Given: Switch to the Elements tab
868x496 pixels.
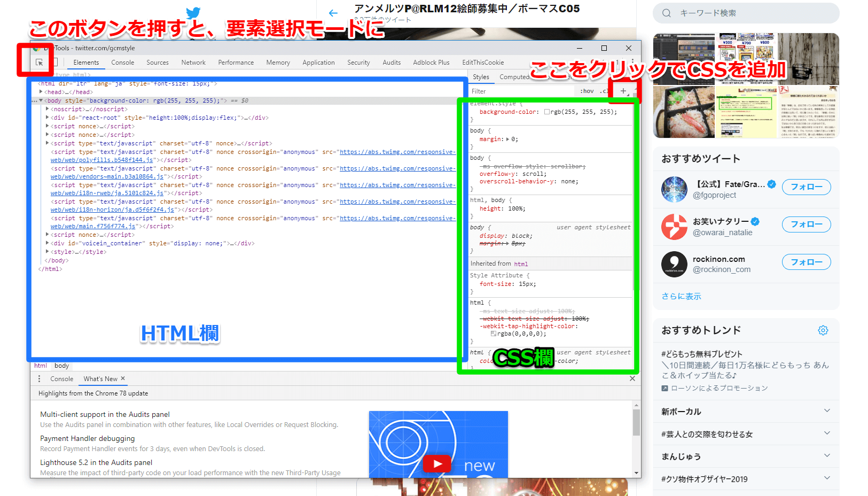Looking at the screenshot, I should pyautogui.click(x=86, y=63).
